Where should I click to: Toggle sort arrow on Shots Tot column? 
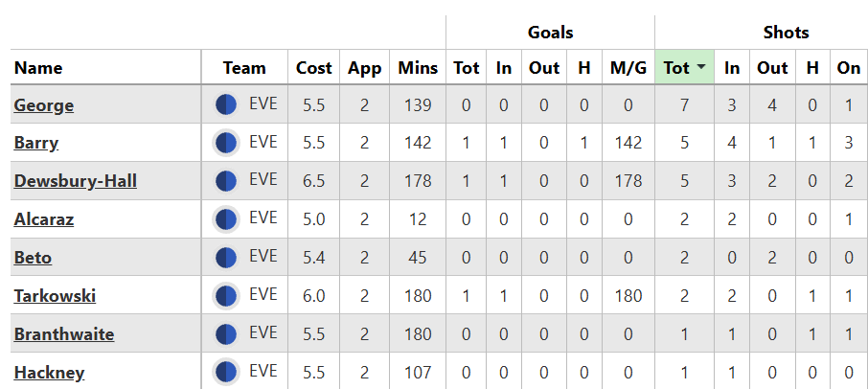[x=701, y=67]
